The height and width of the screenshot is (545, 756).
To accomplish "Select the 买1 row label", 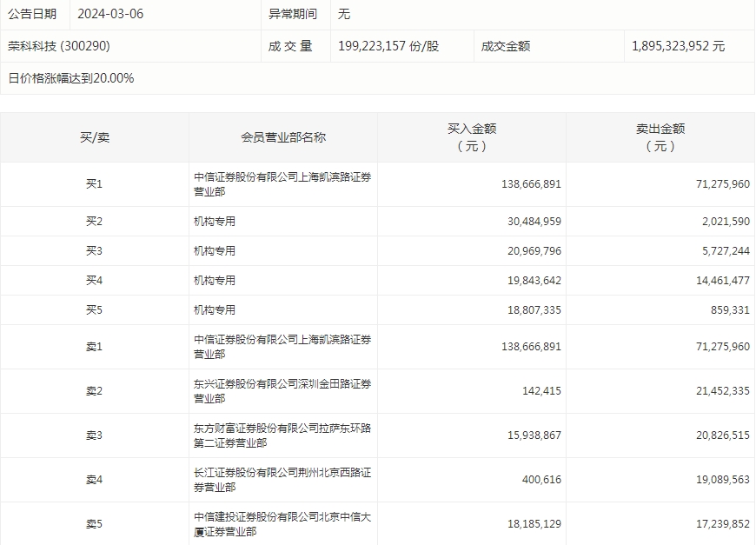I will tap(94, 184).
